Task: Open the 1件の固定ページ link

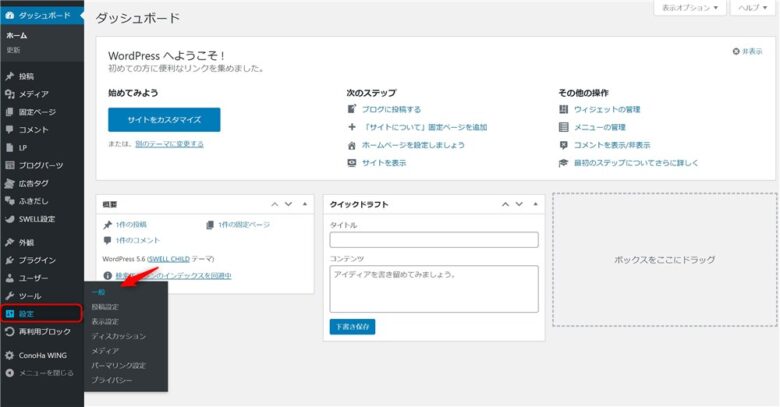Action: tap(244, 224)
